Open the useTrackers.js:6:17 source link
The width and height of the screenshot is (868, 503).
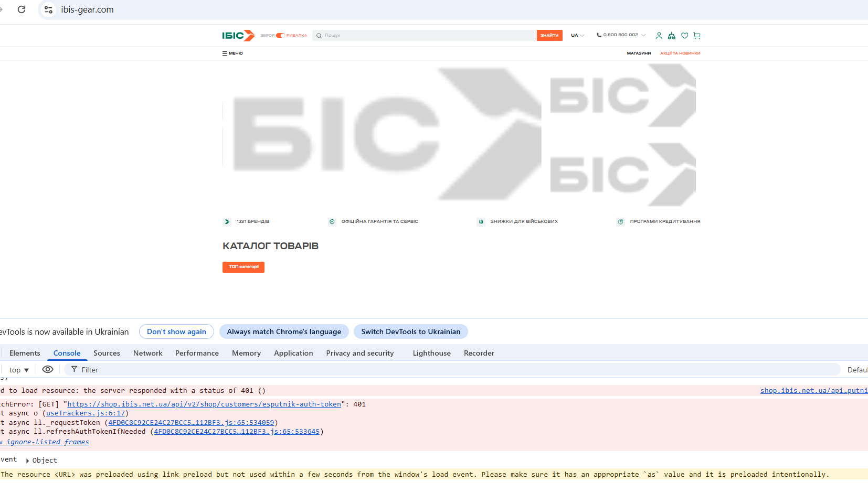86,413
